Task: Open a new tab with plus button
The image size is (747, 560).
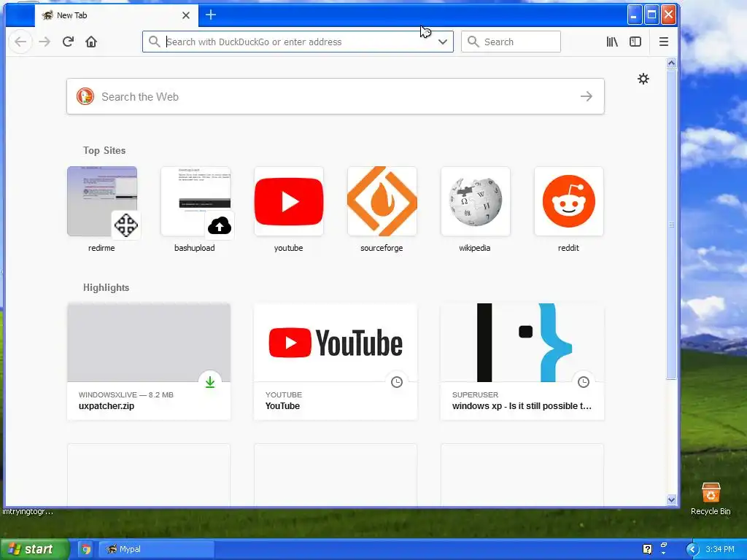Action: 211,15
